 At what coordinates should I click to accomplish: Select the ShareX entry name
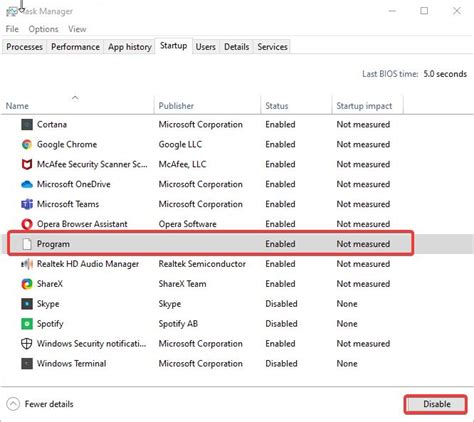tap(50, 284)
